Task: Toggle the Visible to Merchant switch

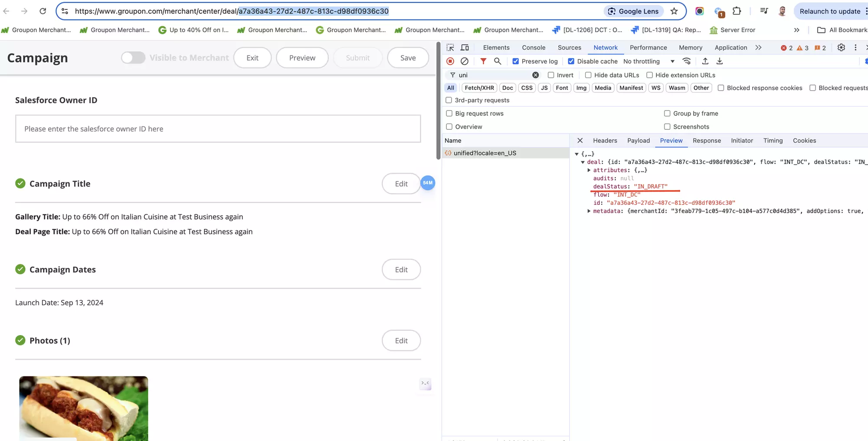Action: tap(133, 58)
